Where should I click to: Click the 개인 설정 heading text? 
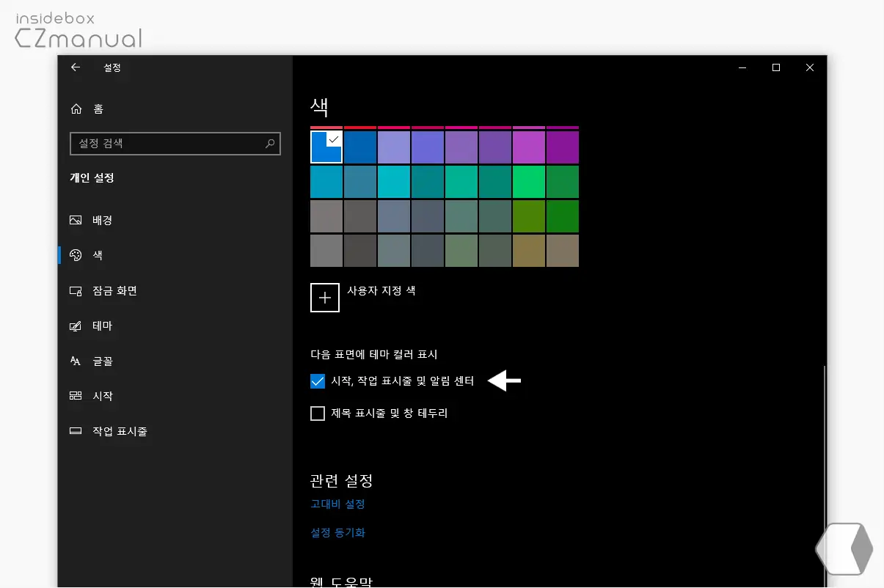tap(92, 178)
